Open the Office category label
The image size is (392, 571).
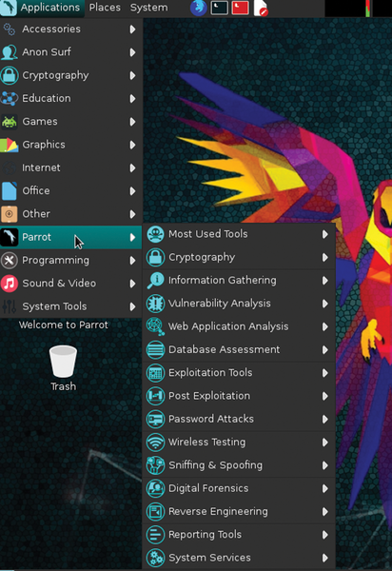36,191
